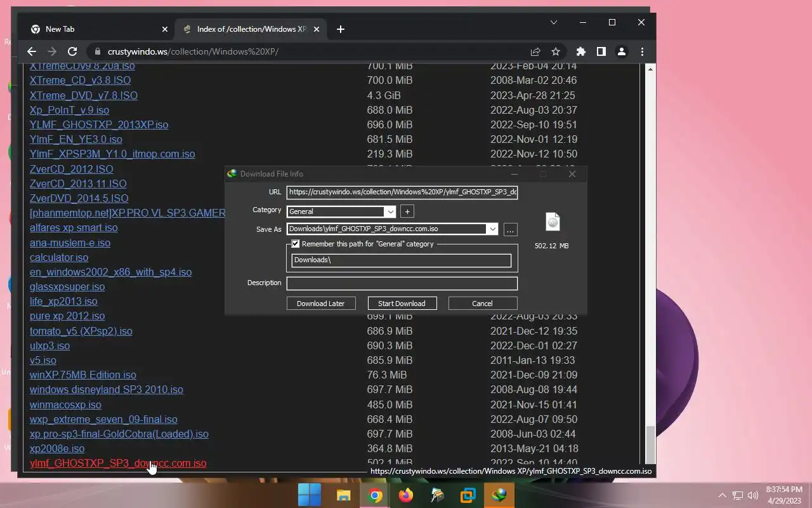This screenshot has height=508, width=812.
Task: Uncheck Remember this path for General category
Action: pyautogui.click(x=296, y=244)
